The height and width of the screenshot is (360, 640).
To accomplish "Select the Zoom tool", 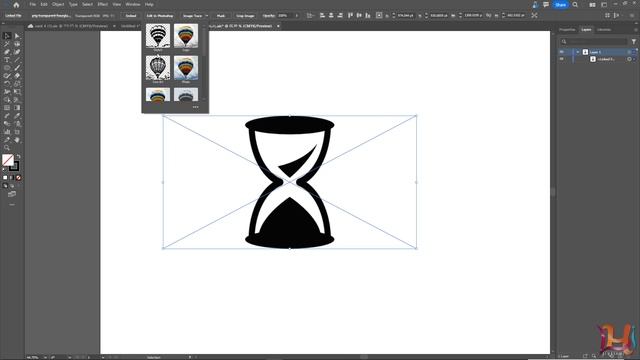I will pos(7,148).
